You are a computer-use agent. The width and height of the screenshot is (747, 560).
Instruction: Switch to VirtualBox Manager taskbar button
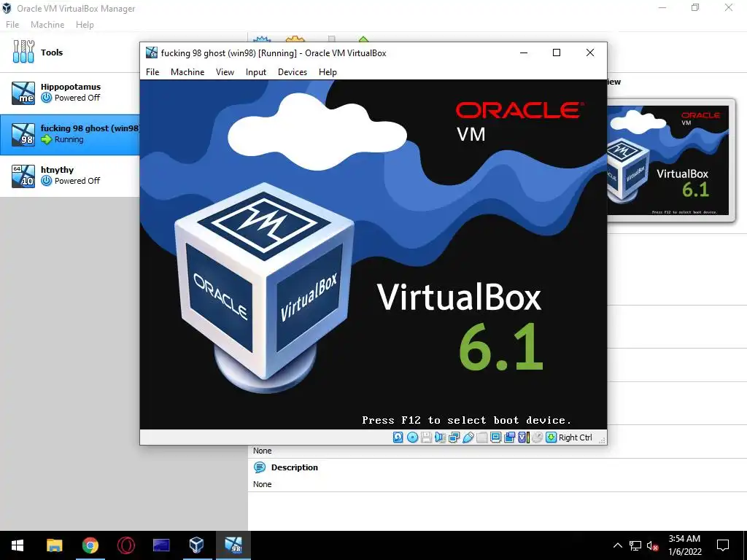pos(197,545)
